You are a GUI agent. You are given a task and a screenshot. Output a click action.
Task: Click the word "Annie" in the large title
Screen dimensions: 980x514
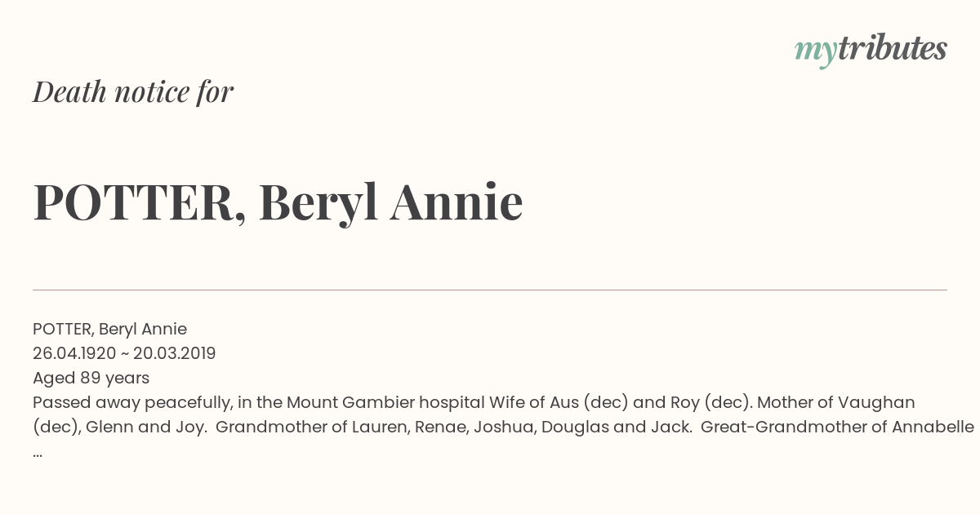457,202
